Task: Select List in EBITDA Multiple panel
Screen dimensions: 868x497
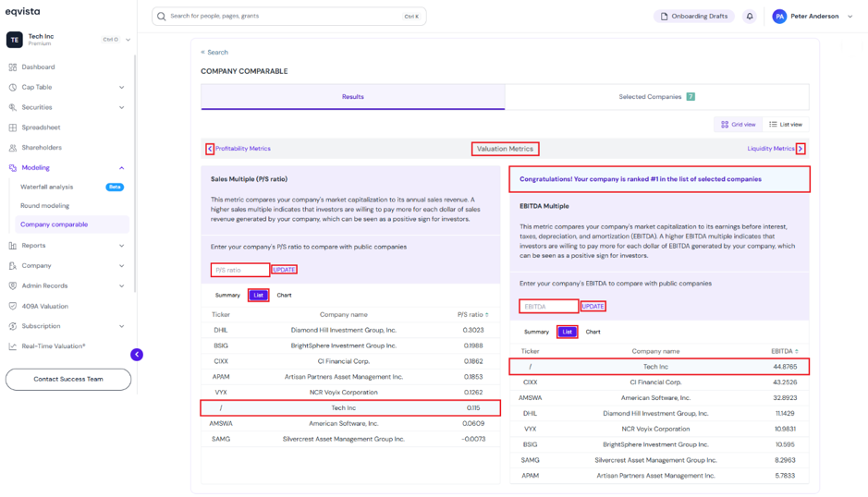Action: (568, 332)
